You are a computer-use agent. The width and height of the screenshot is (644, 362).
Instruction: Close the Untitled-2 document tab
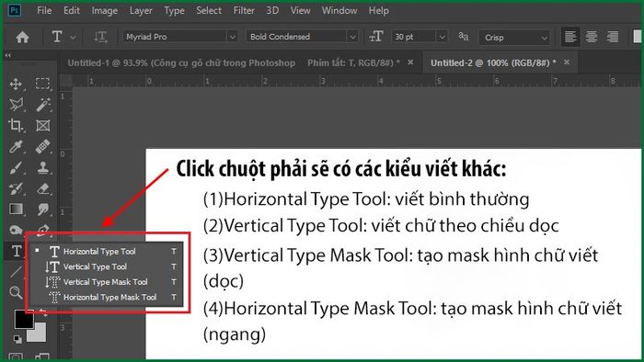click(x=567, y=62)
